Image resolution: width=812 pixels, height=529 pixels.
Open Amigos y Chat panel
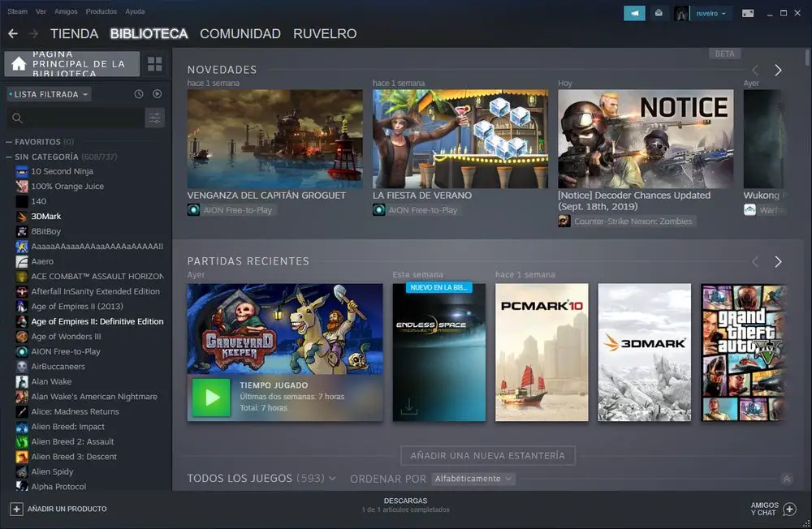pyautogui.click(x=774, y=509)
